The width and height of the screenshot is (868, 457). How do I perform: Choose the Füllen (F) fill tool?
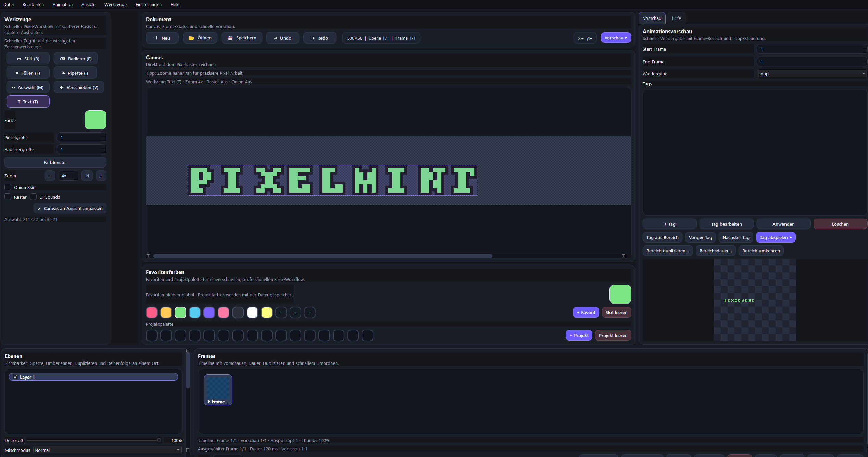coord(28,73)
